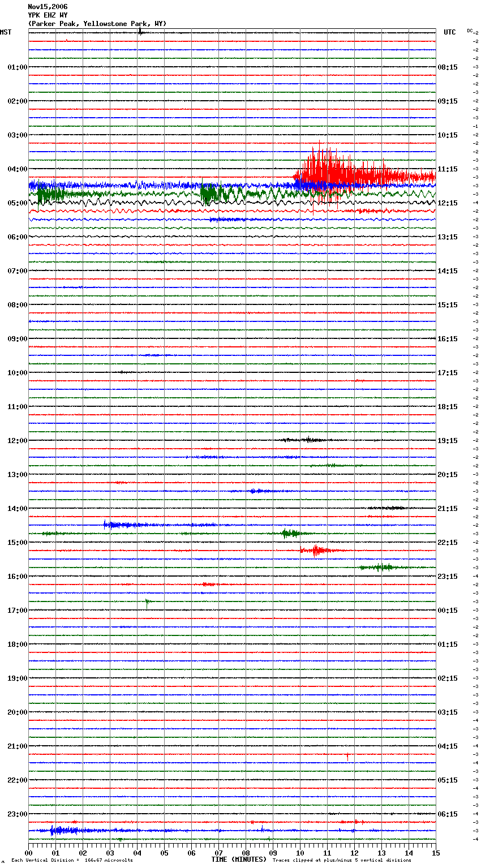Select the MST time label "02:00"
Screen dimensions: 481x868
click(x=18, y=101)
